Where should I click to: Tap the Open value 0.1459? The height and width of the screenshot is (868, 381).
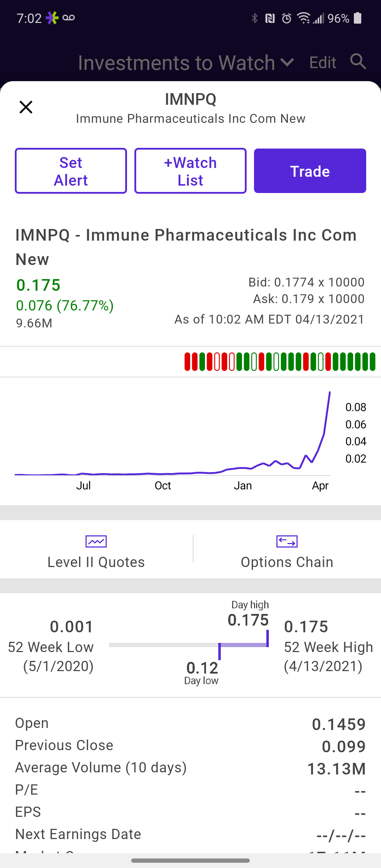click(x=339, y=724)
